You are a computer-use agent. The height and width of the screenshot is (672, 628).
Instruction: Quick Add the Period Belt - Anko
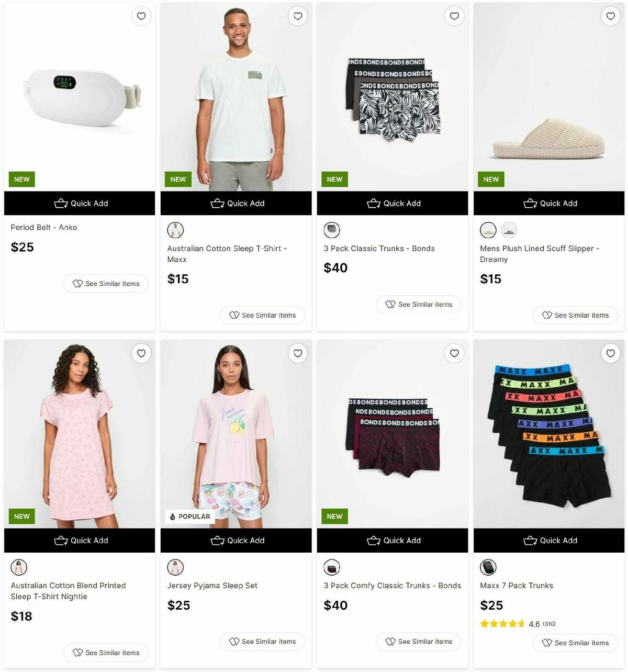80,203
